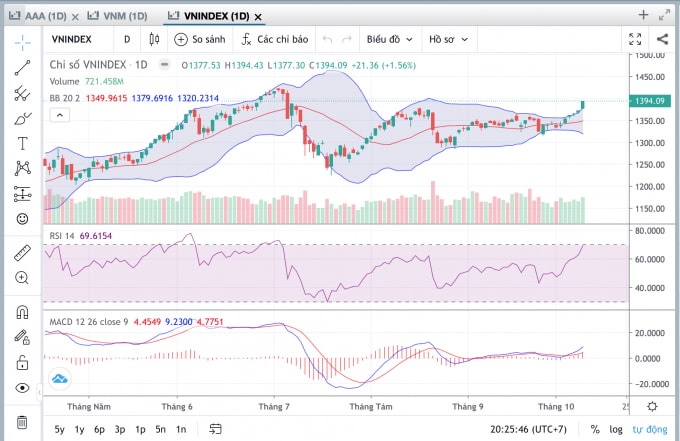Select the 1y time range
This screenshot has width=680, height=441.
click(x=79, y=429)
